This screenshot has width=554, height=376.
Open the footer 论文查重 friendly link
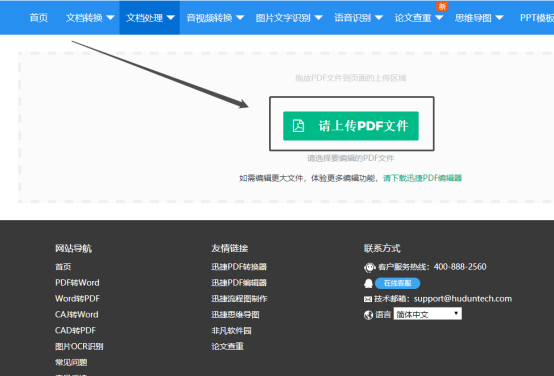(x=227, y=346)
